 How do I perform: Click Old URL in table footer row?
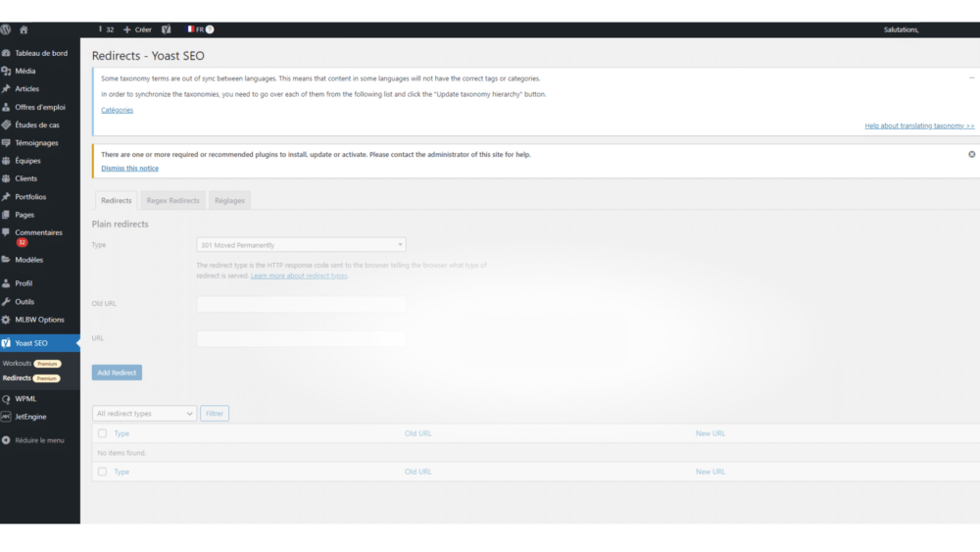click(418, 472)
